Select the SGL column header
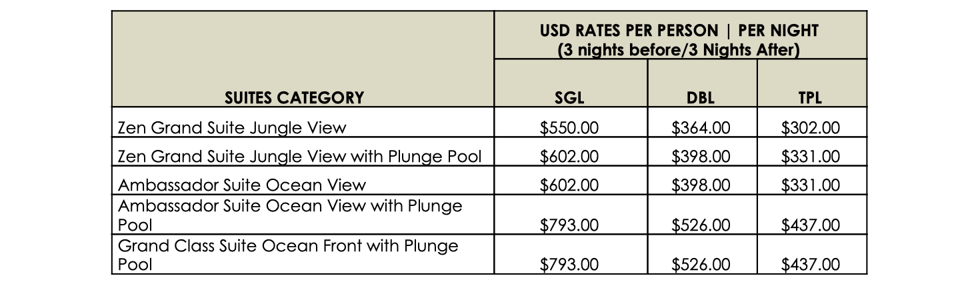The image size is (980, 292). pyautogui.click(x=569, y=98)
